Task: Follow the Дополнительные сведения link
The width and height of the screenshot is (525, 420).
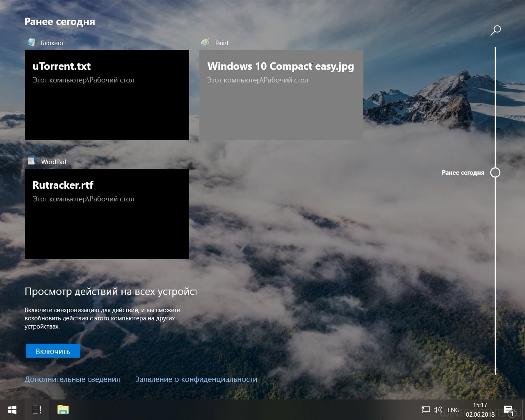Action: tap(72, 379)
